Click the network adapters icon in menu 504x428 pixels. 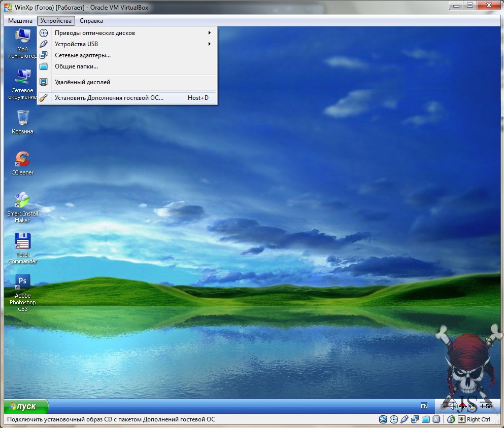click(x=44, y=55)
